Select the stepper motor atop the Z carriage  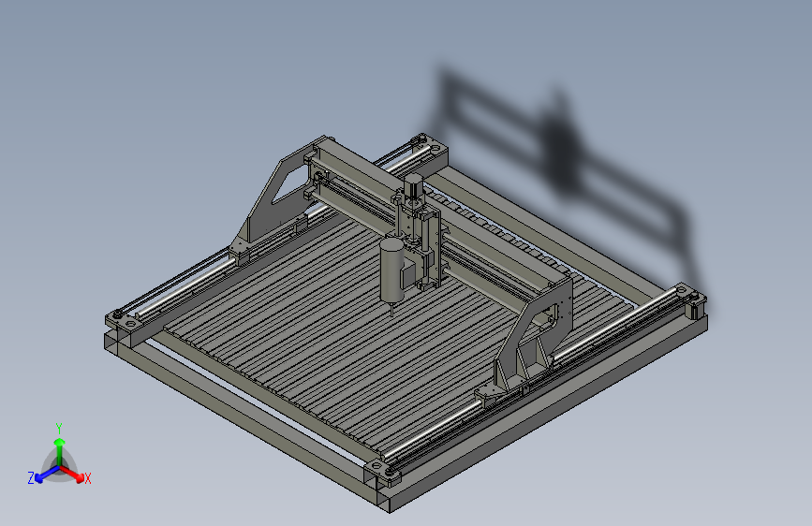point(414,186)
